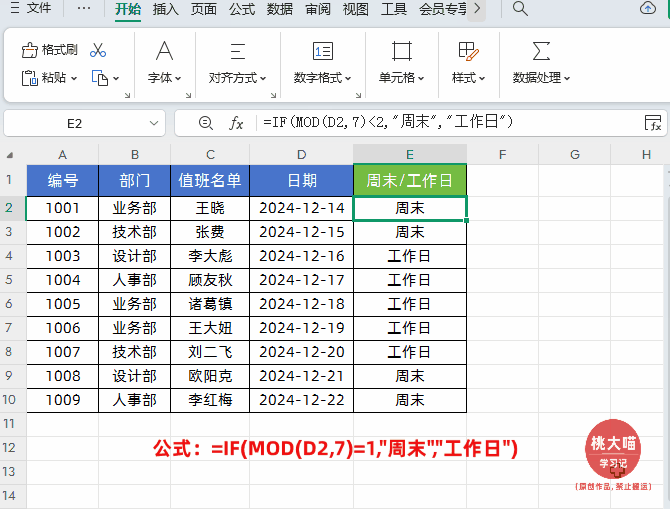Expand the Alignment (对齐方式) dropdown
Image resolution: width=670 pixels, height=509 pixels.
click(x=263, y=79)
